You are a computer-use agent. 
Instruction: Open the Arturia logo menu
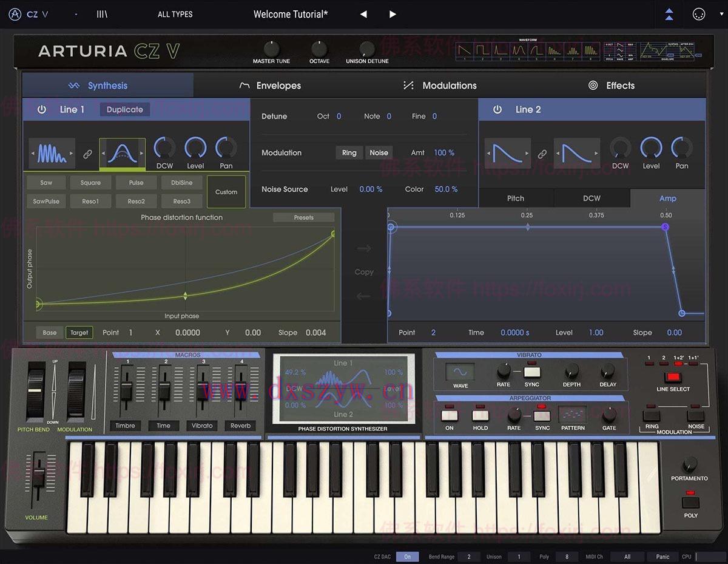pos(16,14)
